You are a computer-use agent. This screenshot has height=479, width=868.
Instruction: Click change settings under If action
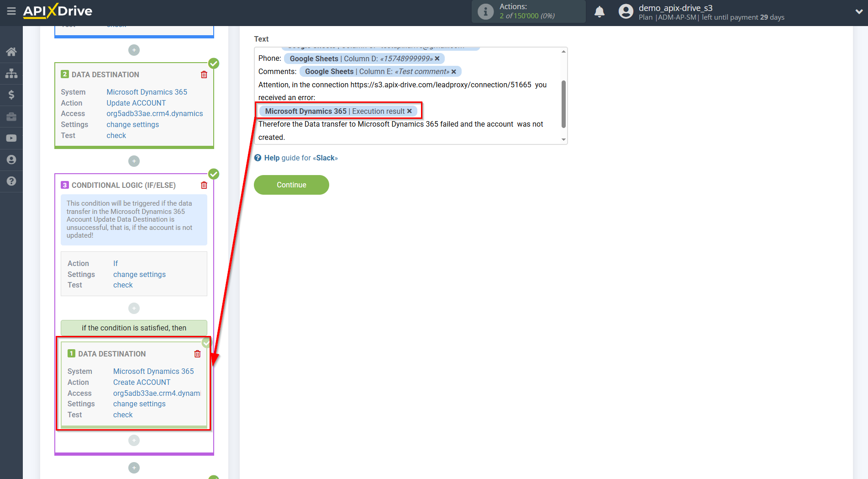coord(139,274)
